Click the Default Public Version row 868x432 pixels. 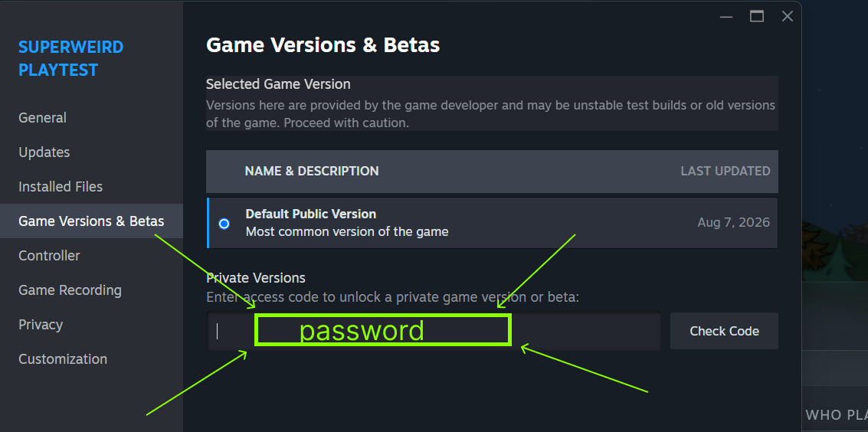pyautogui.click(x=492, y=223)
